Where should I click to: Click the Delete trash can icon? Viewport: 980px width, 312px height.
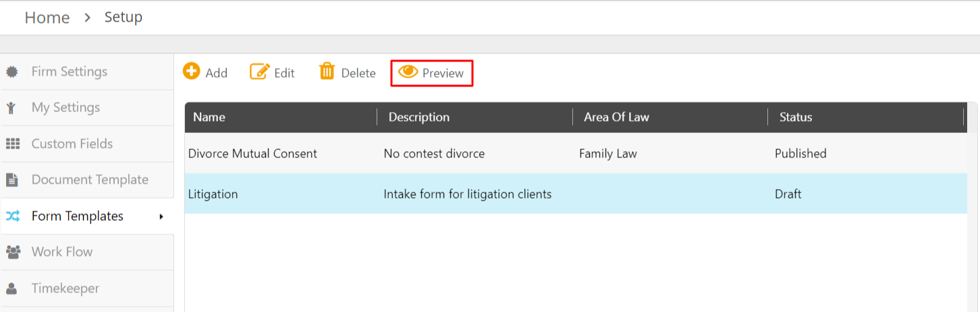[x=327, y=71]
